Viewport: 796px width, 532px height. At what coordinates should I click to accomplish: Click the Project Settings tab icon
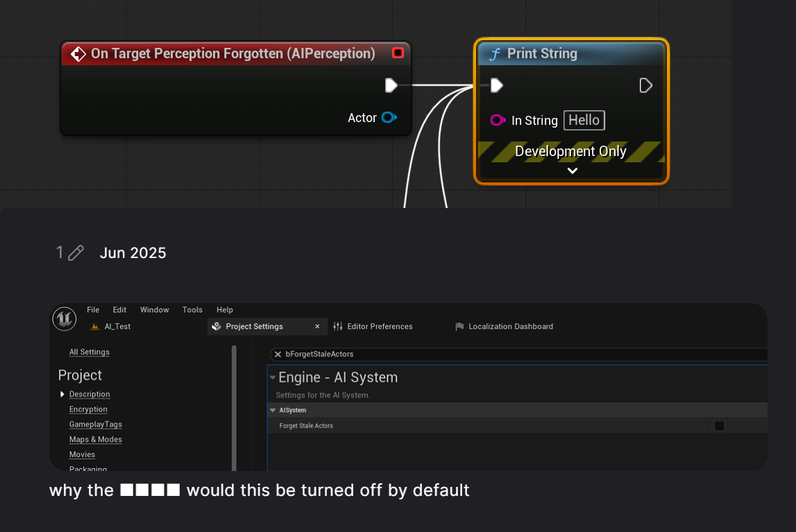click(x=217, y=327)
